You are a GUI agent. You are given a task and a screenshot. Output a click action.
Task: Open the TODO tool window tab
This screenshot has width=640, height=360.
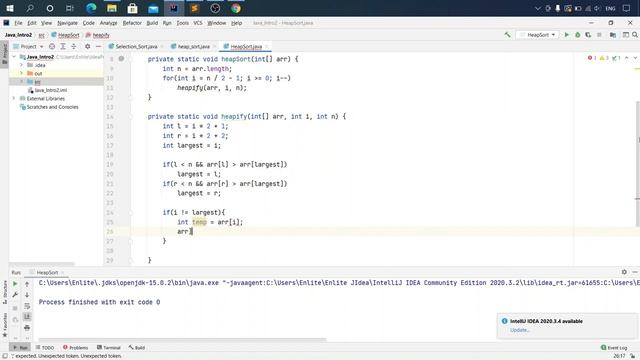tap(45, 348)
